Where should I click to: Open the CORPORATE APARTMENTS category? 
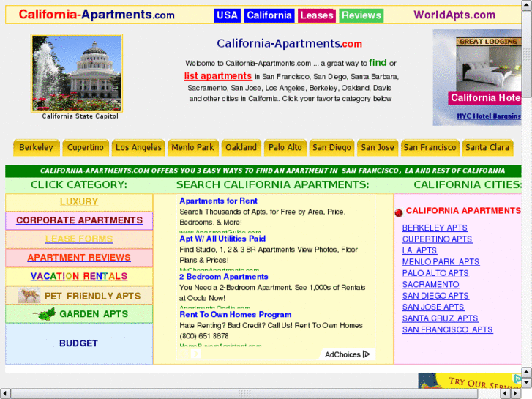[79, 220]
